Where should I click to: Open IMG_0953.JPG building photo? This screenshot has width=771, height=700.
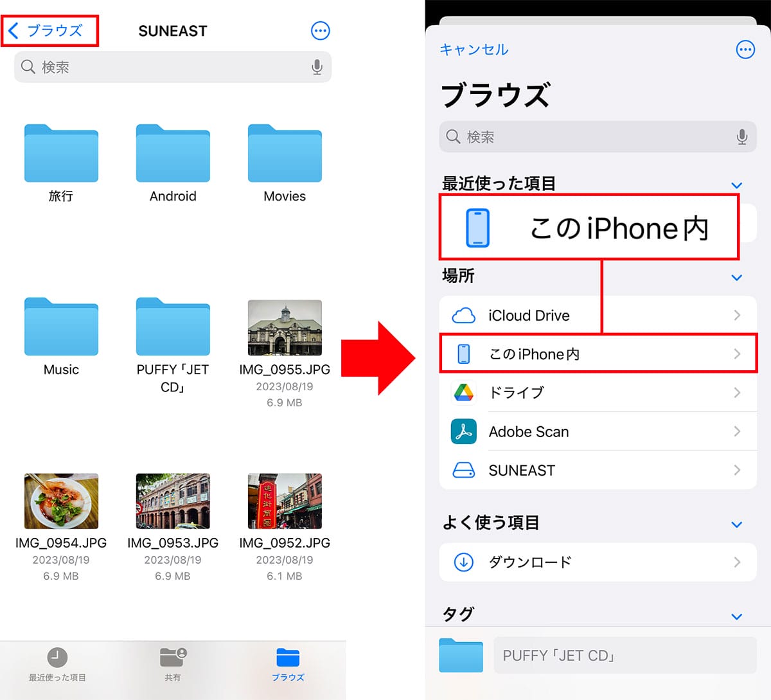[173, 501]
